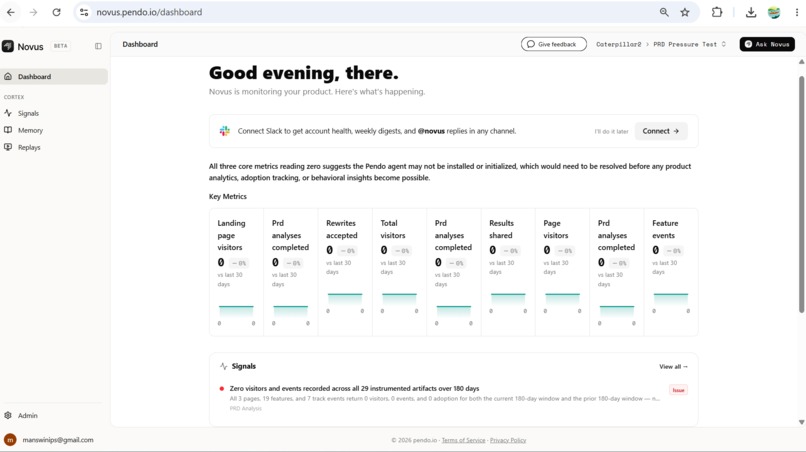Open Page visitors metric card
The image size is (806, 452).
562,273
